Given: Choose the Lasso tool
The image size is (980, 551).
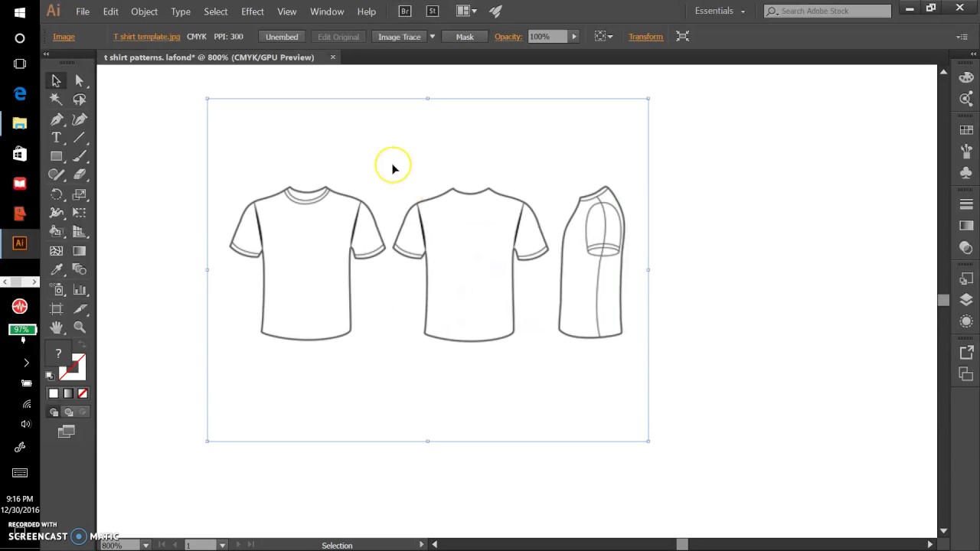Looking at the screenshot, I should (x=80, y=99).
